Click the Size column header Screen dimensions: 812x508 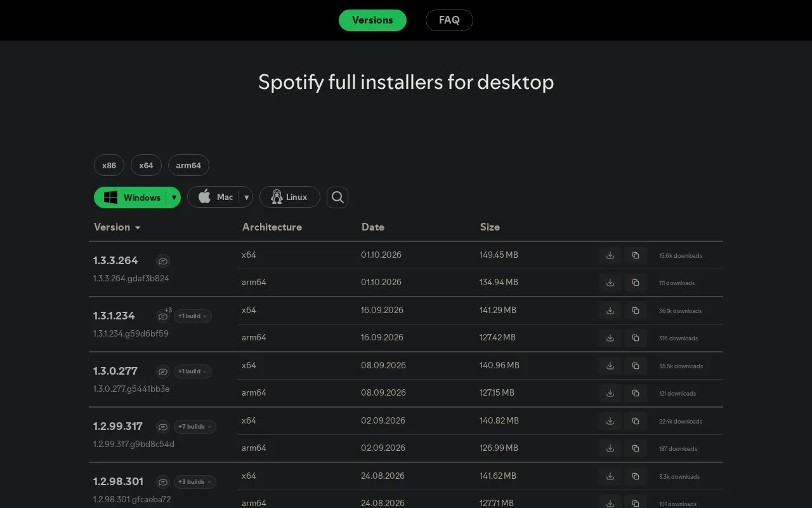(490, 227)
